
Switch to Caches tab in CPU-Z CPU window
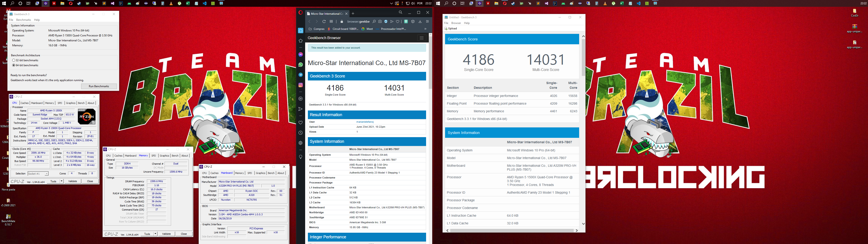click(x=25, y=103)
